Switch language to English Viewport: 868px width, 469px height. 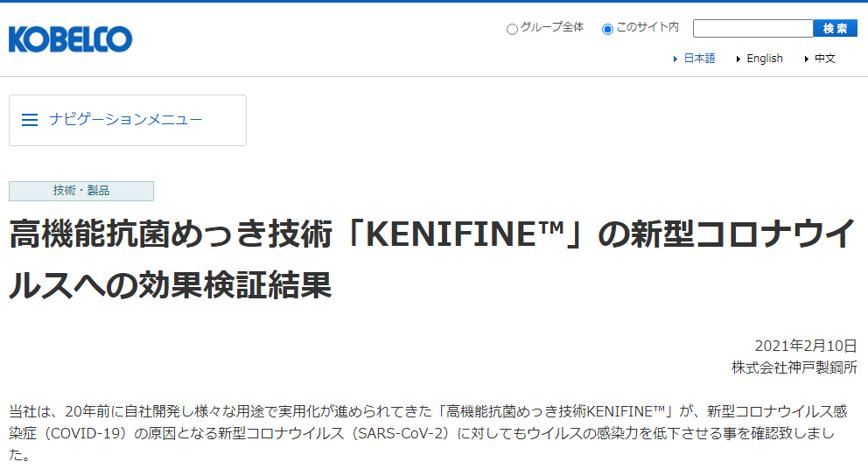tap(765, 58)
